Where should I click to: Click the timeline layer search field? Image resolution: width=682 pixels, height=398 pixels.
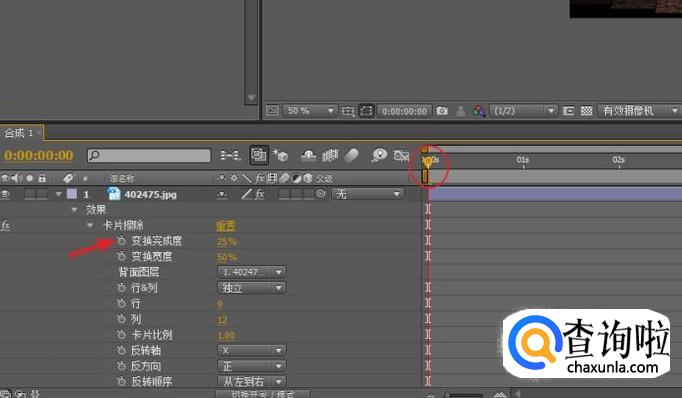click(x=149, y=155)
